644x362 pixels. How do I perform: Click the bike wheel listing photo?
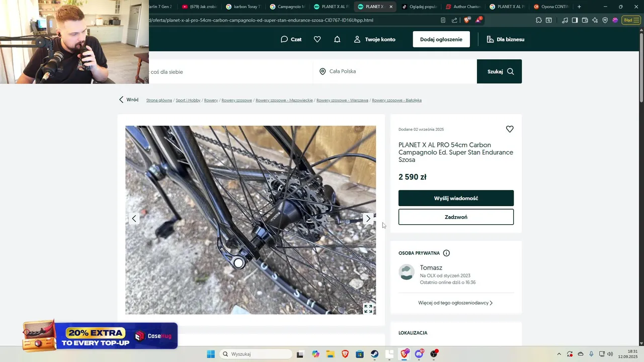pyautogui.click(x=251, y=220)
